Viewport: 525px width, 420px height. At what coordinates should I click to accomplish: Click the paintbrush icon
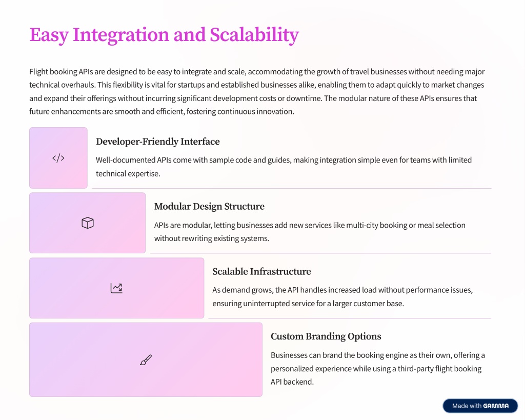146,359
